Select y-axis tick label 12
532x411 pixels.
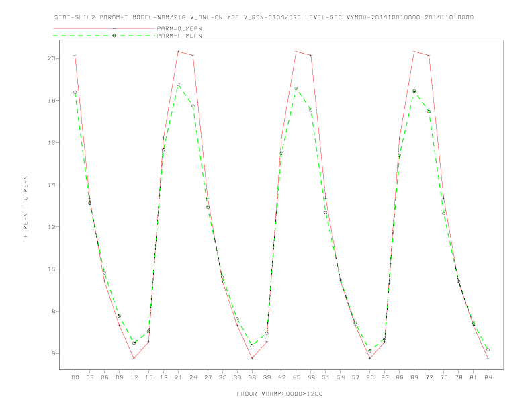[52, 227]
